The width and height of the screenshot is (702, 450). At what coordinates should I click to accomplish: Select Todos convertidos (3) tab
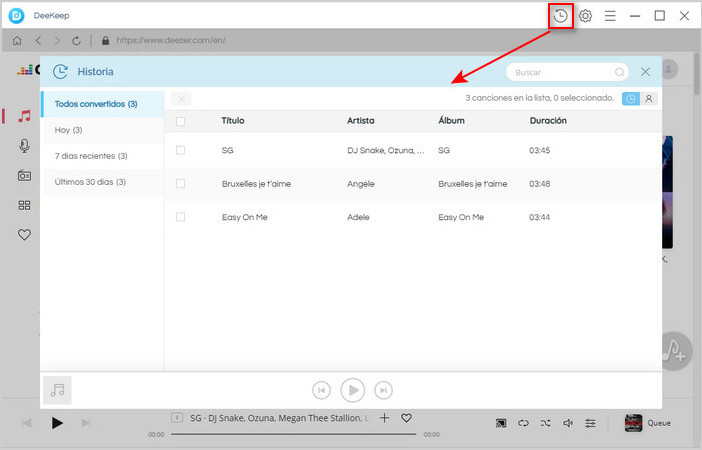coord(103,104)
